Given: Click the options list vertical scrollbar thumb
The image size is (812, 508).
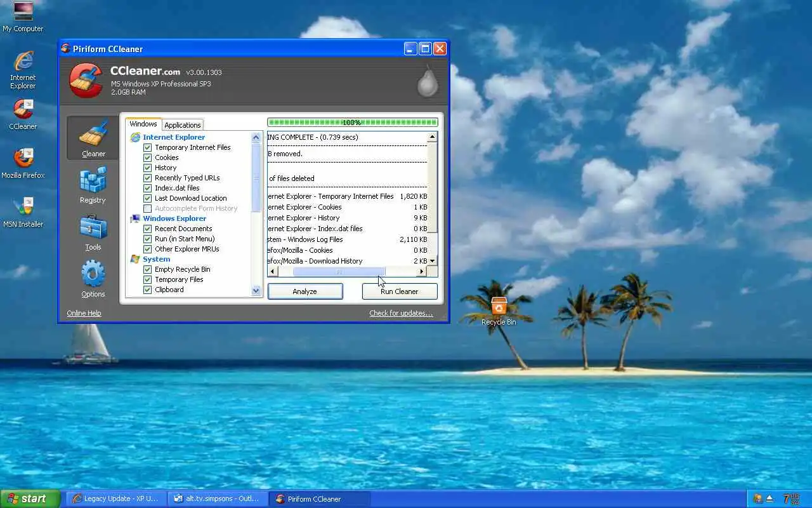Looking at the screenshot, I should pyautogui.click(x=256, y=177).
